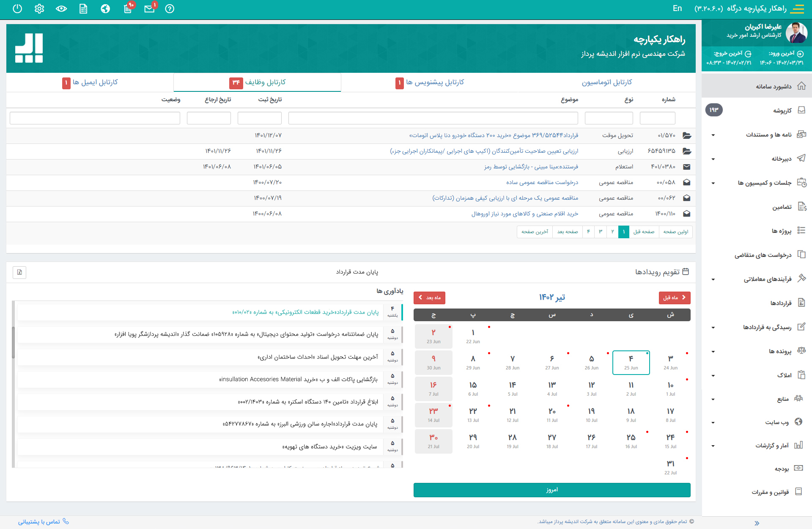Click the hamburger menu icon top right
The image size is (812, 529).
(798, 9)
